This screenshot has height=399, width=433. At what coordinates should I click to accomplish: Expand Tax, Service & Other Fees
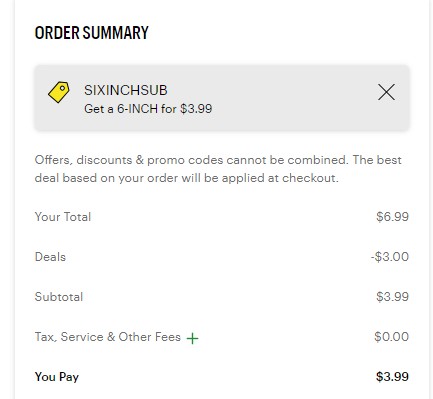click(x=192, y=338)
